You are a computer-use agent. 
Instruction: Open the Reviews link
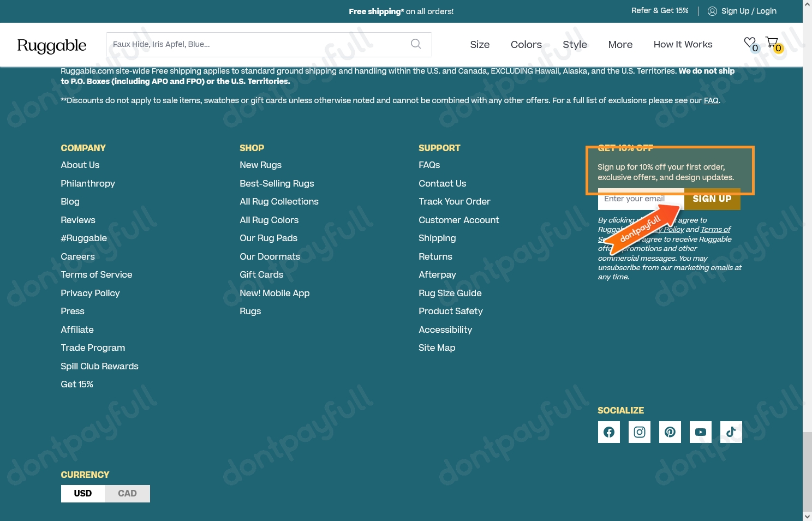78,220
